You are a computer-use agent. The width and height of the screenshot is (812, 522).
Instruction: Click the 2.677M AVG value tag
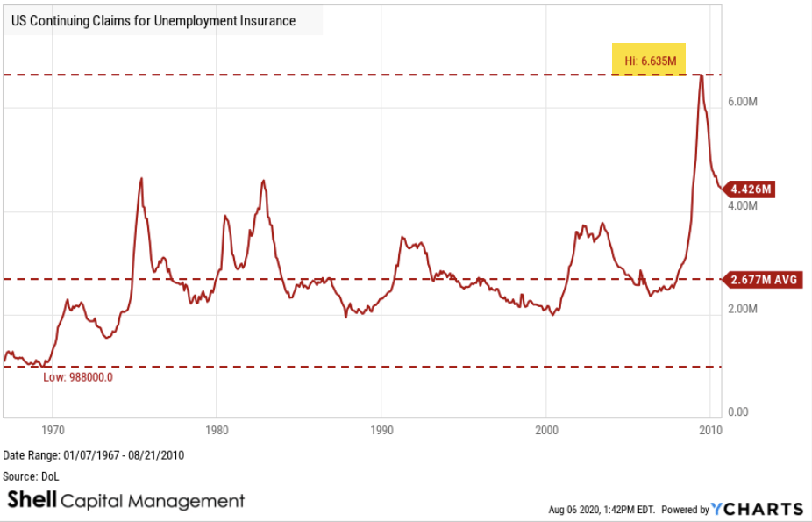[x=761, y=280]
